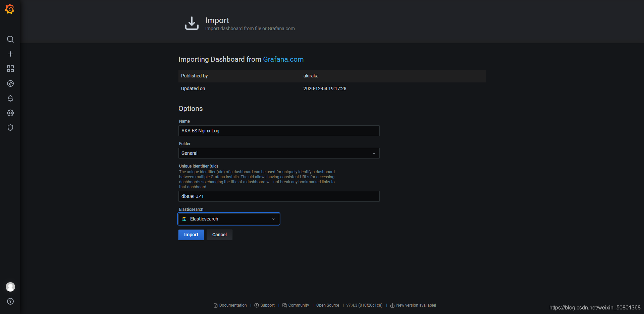Click Open Source in footer
Viewport: 644px width, 314px height.
tap(327, 305)
